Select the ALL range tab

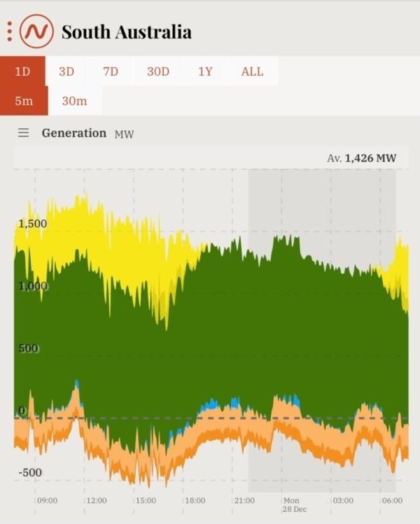[252, 71]
